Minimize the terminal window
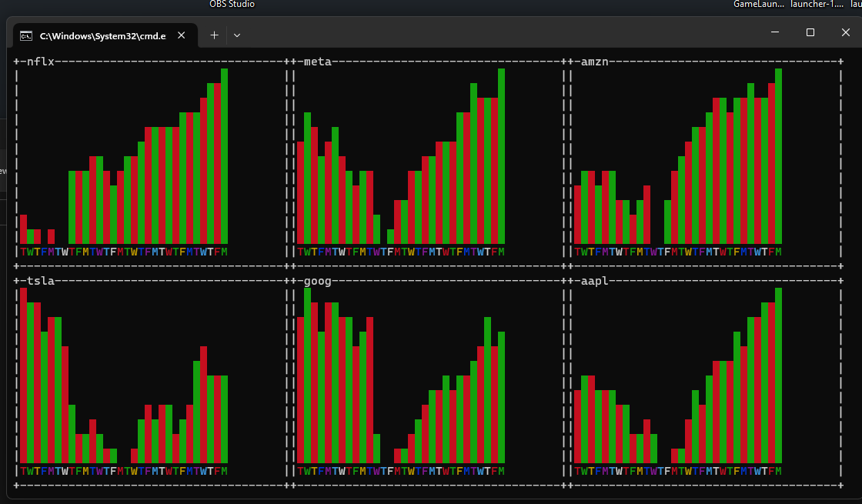The width and height of the screenshot is (862, 504). click(775, 32)
